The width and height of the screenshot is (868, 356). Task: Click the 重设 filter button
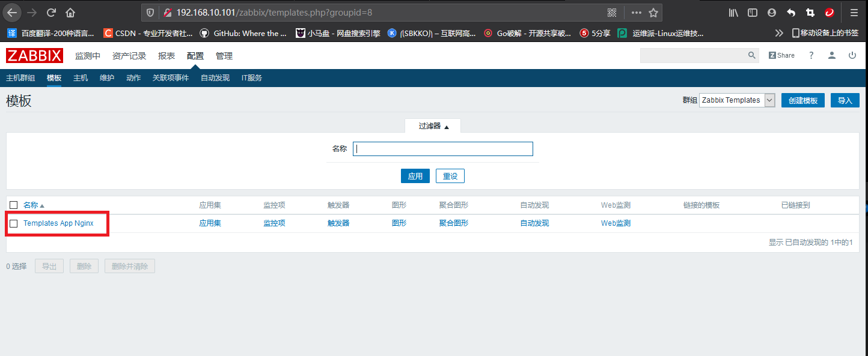coord(450,176)
